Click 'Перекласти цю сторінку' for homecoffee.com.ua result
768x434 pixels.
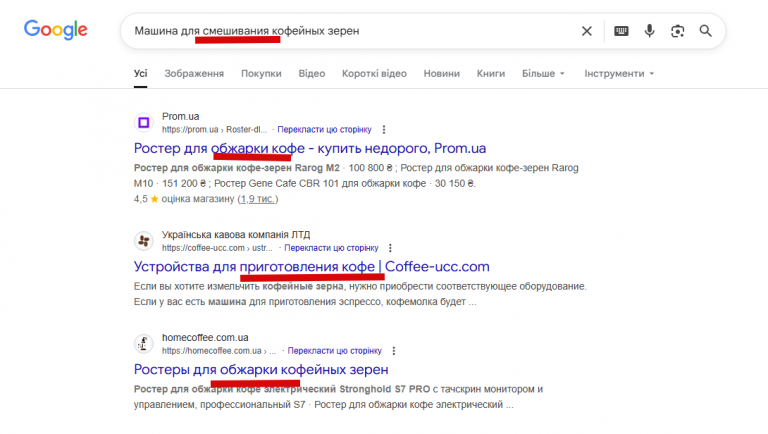pyautogui.click(x=335, y=351)
